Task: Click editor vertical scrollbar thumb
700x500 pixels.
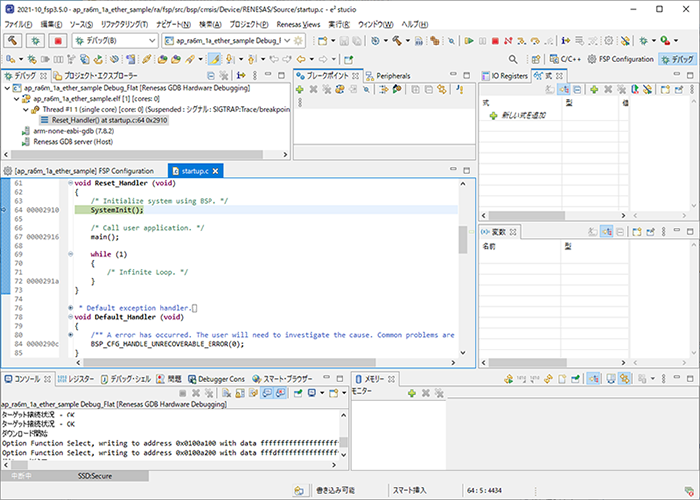Action: (x=462, y=239)
